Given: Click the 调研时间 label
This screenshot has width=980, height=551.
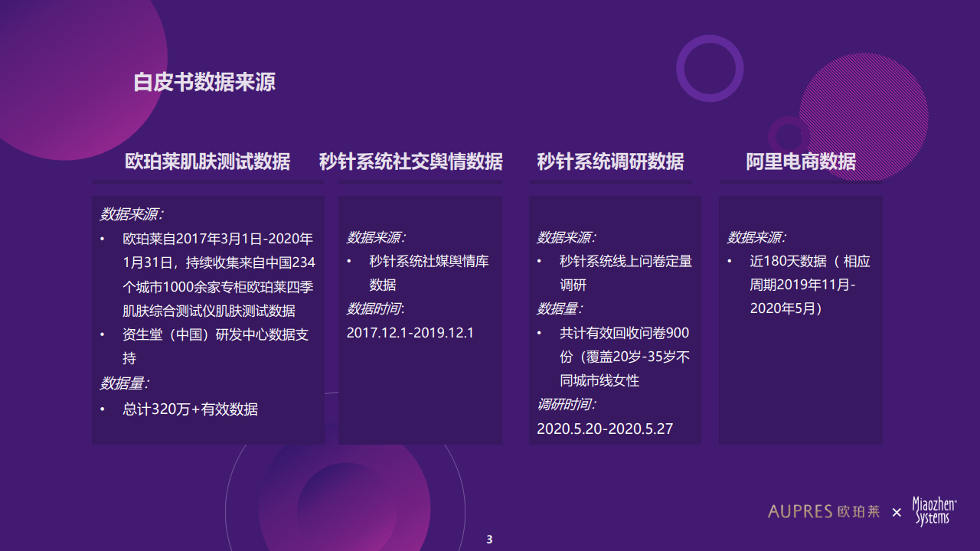Looking at the screenshot, I should point(566,404).
